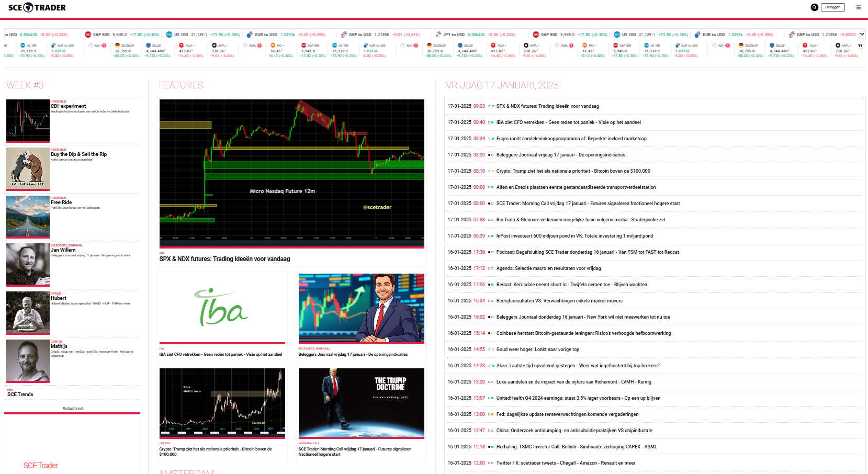The image size is (868, 474).
Task: Open 'Alfen en Enexis plaatsen' headline
Action: coord(576,187)
